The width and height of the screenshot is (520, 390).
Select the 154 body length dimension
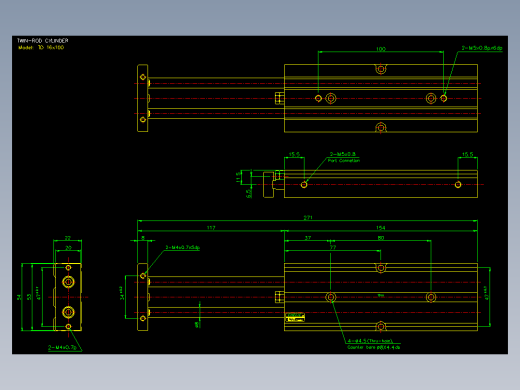click(x=381, y=228)
